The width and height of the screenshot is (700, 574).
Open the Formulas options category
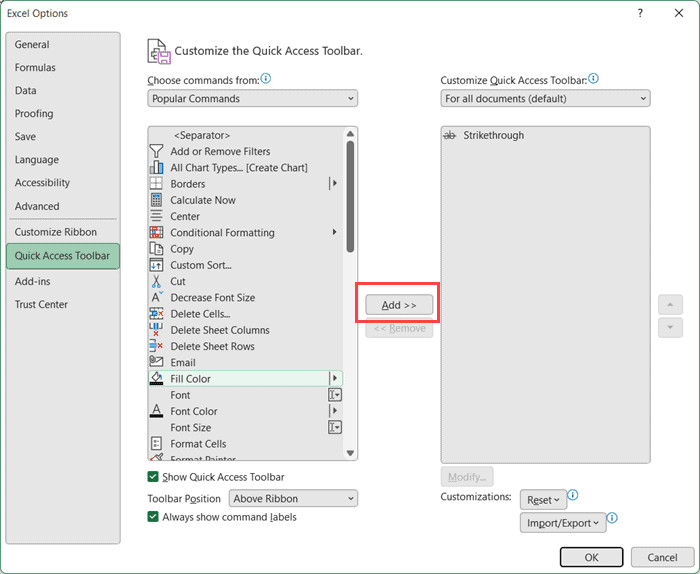[x=35, y=68]
